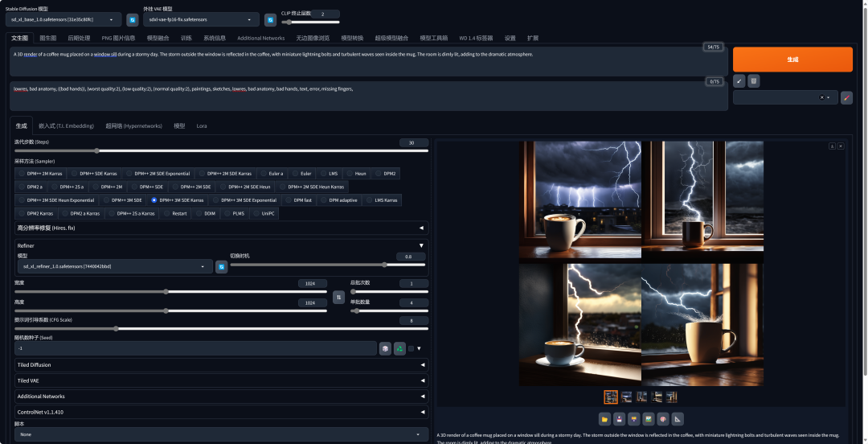Click the dice icon to randomize seed
This screenshot has width=868, height=444.
[x=386, y=348]
